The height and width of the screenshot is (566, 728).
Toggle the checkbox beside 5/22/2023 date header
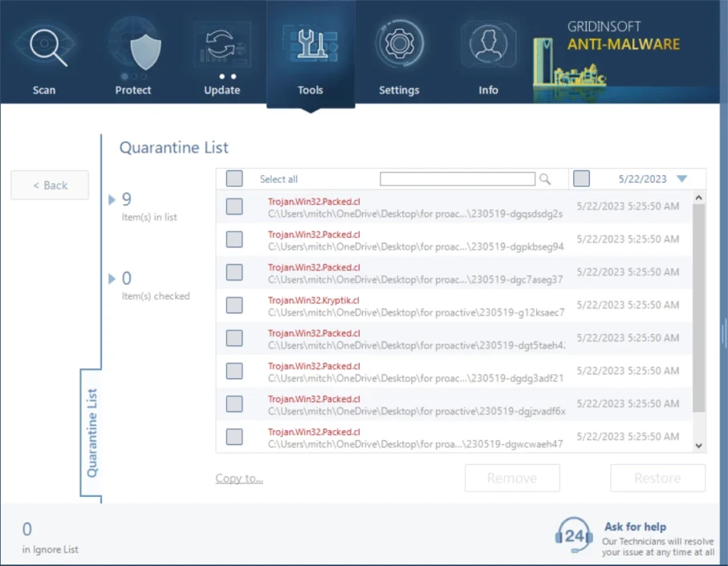(582, 178)
